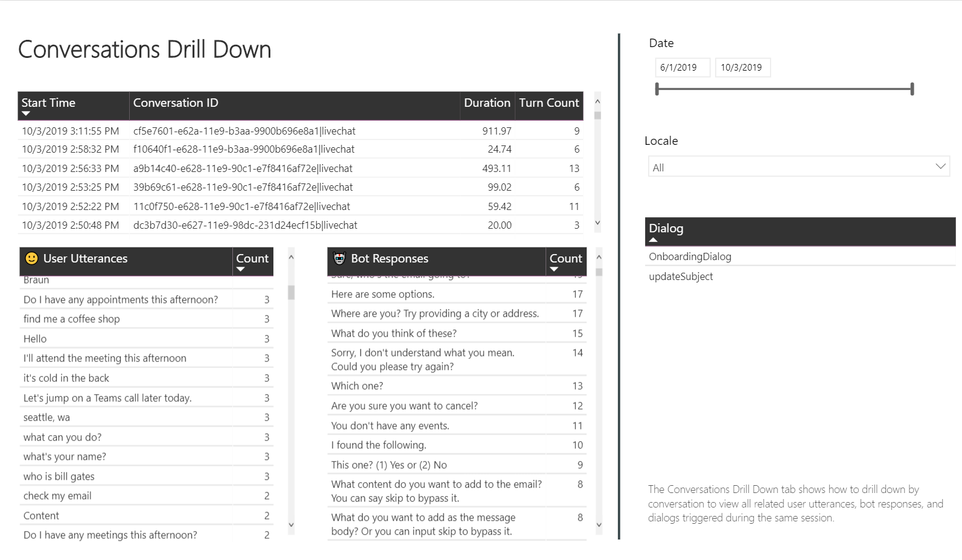Sort by the Turn Count column header
This screenshot has width=962, height=560.
549,103
